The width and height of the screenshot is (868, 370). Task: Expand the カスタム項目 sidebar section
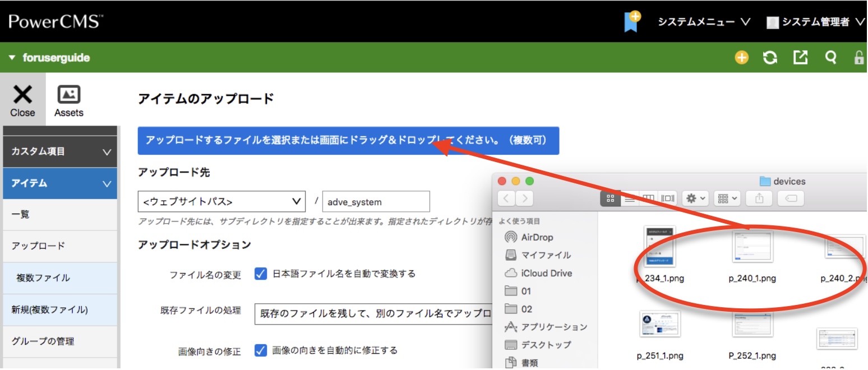[x=60, y=151]
